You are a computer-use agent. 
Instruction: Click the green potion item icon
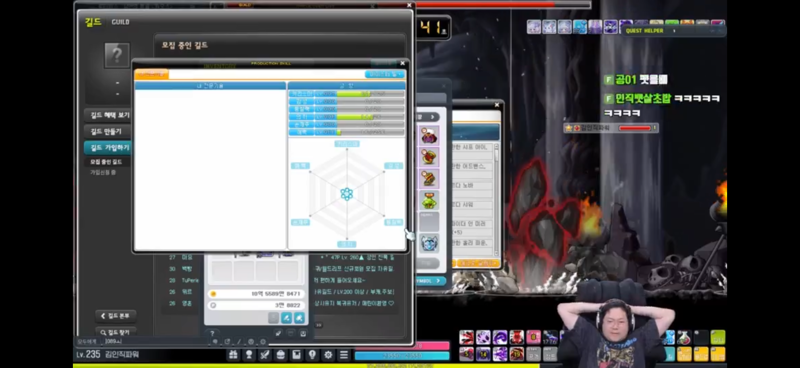pos(430,200)
